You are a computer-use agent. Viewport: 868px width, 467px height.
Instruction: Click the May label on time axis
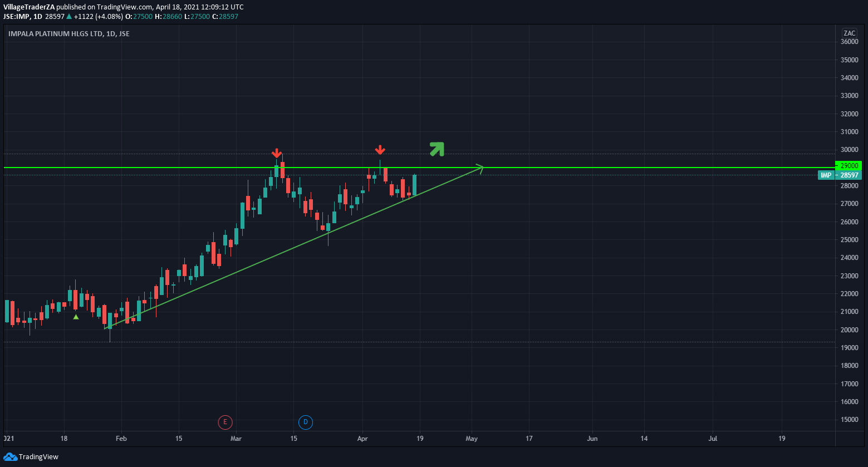[472, 439]
